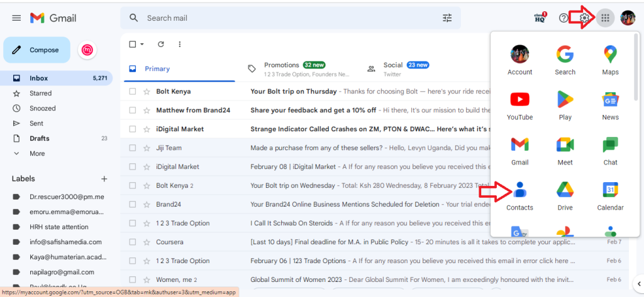Click into the Search mail field

(x=291, y=18)
